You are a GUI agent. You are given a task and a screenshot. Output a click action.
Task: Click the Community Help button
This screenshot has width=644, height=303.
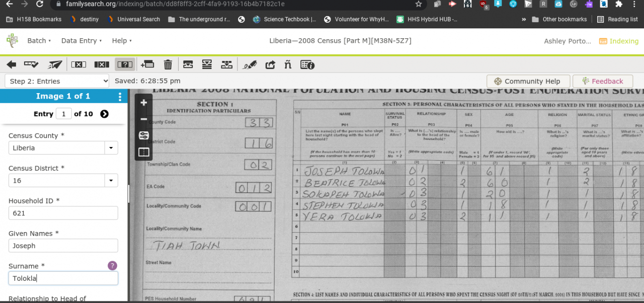click(x=528, y=81)
